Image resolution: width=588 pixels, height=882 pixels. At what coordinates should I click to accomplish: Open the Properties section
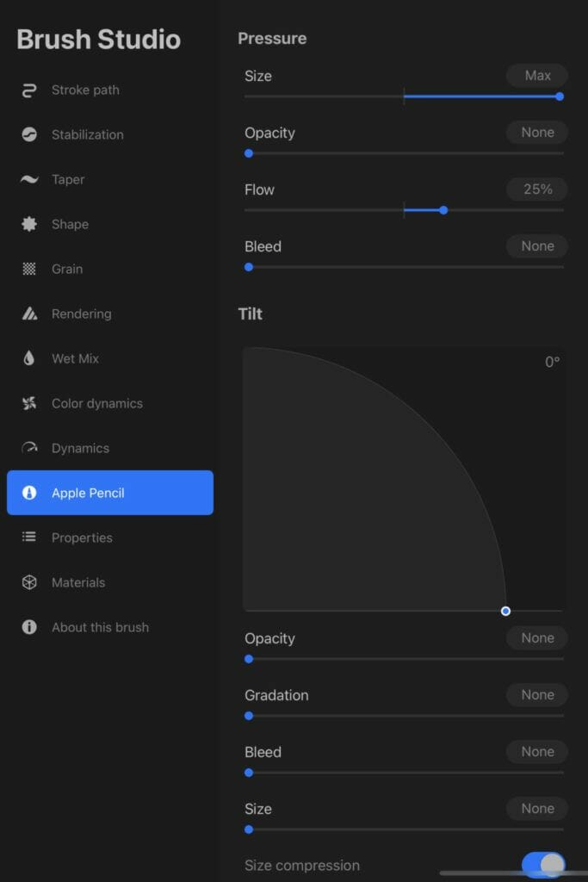click(x=110, y=537)
